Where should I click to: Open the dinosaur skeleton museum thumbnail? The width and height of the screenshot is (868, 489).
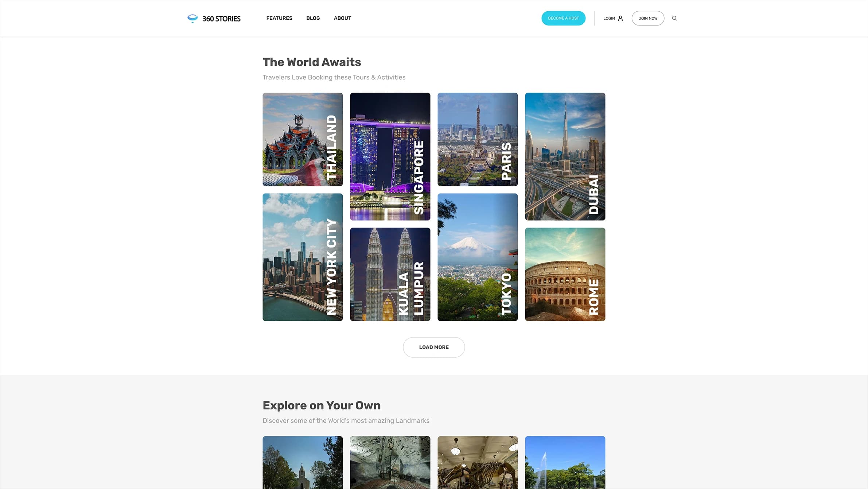click(x=478, y=462)
